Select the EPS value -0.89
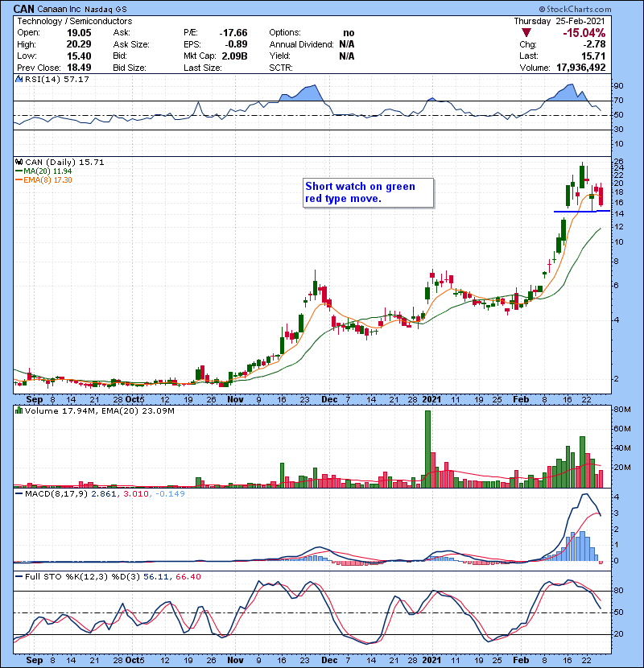The image size is (644, 668). [236, 44]
